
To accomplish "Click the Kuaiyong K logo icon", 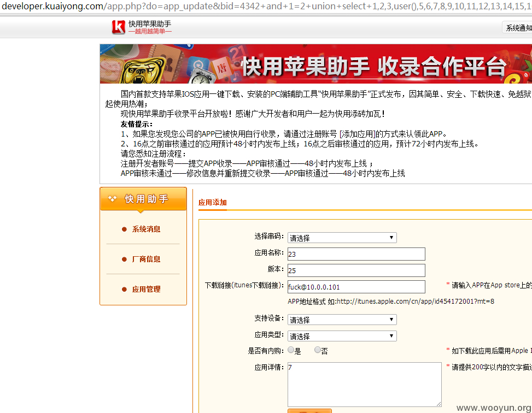I will pyautogui.click(x=119, y=27).
